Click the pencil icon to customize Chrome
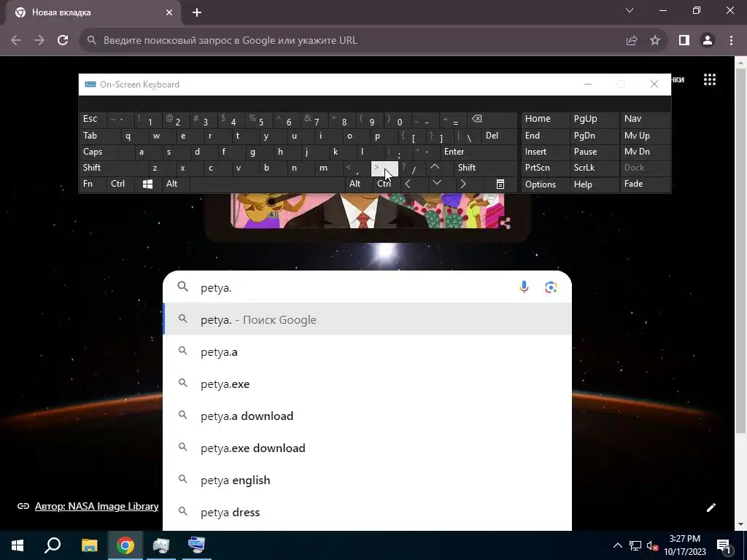Viewport: 747px width, 560px height. coord(711,507)
